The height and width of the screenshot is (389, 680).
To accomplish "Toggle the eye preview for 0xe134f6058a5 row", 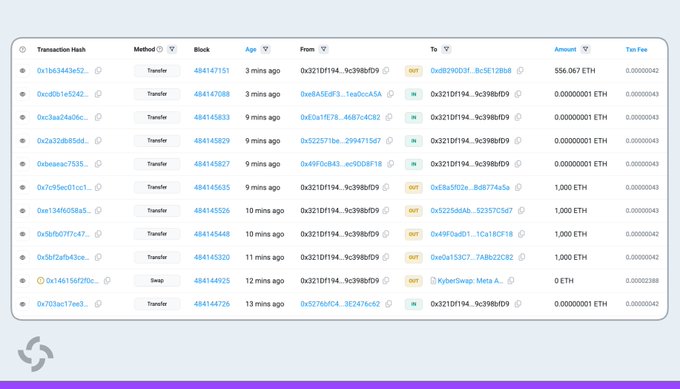I will pyautogui.click(x=23, y=210).
